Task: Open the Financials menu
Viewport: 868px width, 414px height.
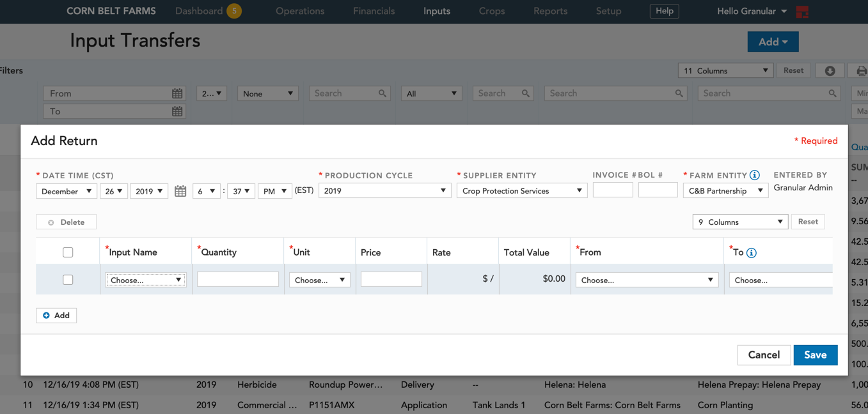Action: click(x=374, y=11)
